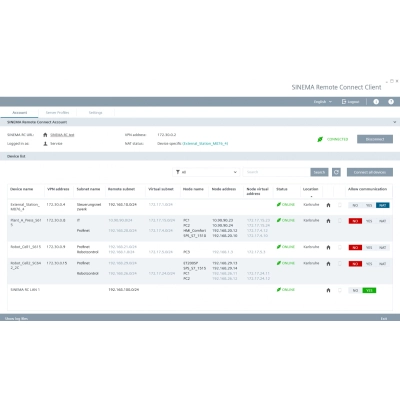Open the info icon in the top bar

click(x=376, y=102)
